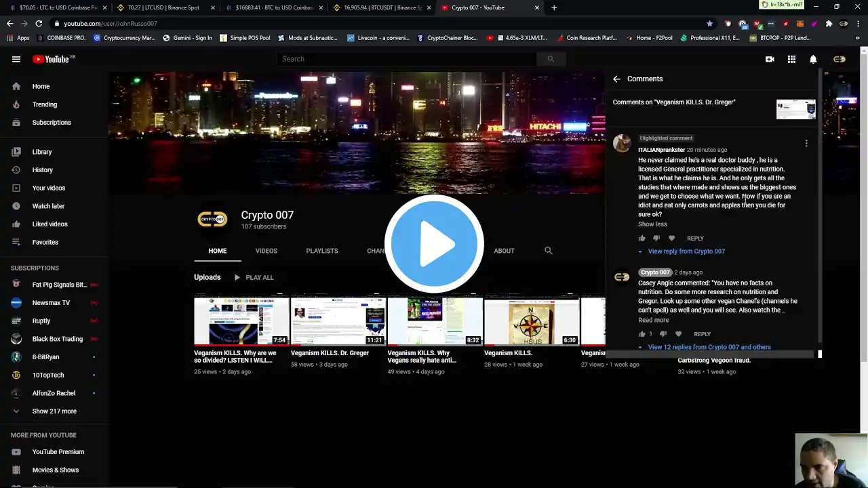Reply to ITALIANprankster's comment
The image size is (868, 488).
695,239
